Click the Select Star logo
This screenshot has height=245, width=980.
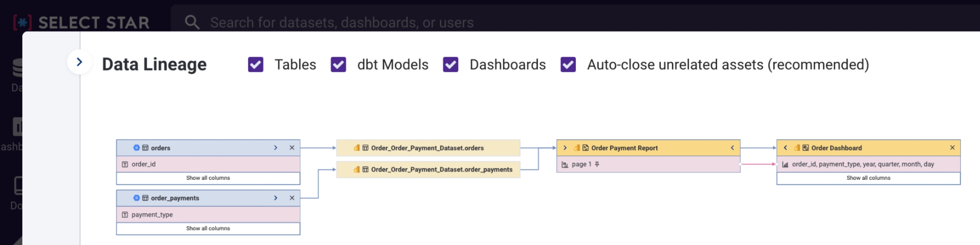[x=81, y=22]
